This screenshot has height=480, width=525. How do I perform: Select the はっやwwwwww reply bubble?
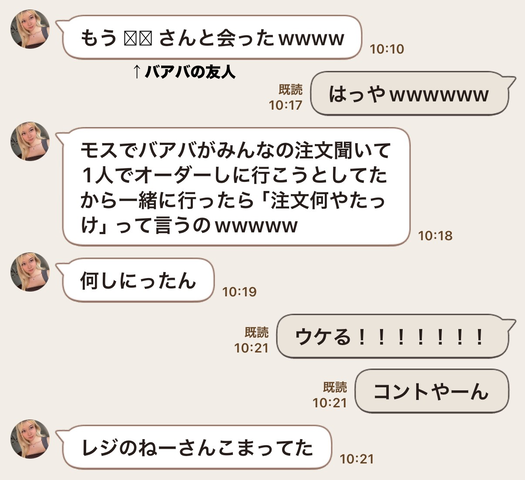tap(412, 93)
